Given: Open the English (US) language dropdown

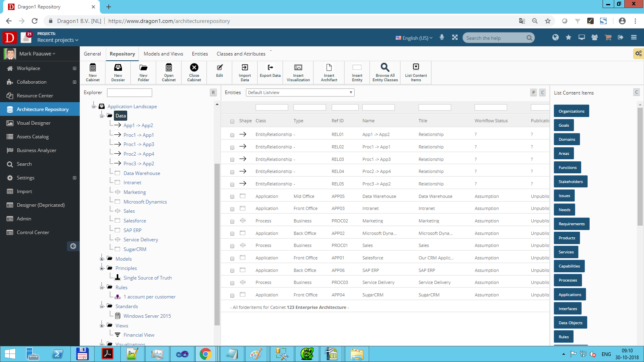Looking at the screenshot, I should (x=414, y=38).
